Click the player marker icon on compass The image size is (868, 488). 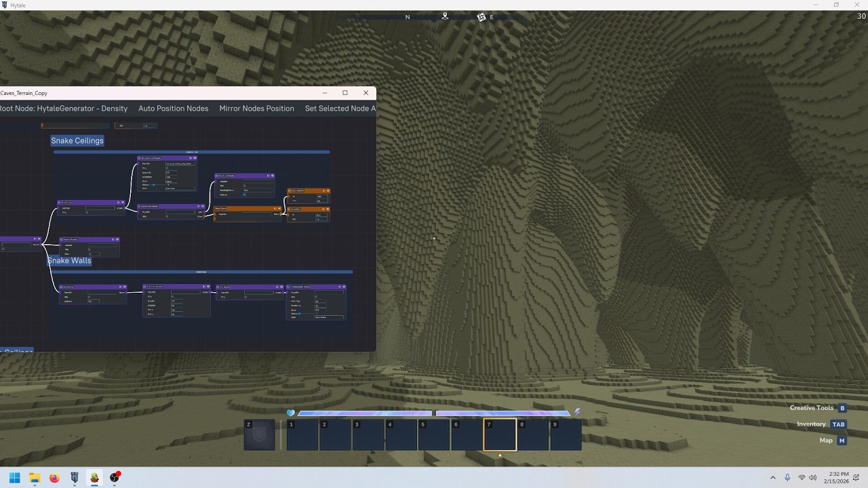(445, 16)
